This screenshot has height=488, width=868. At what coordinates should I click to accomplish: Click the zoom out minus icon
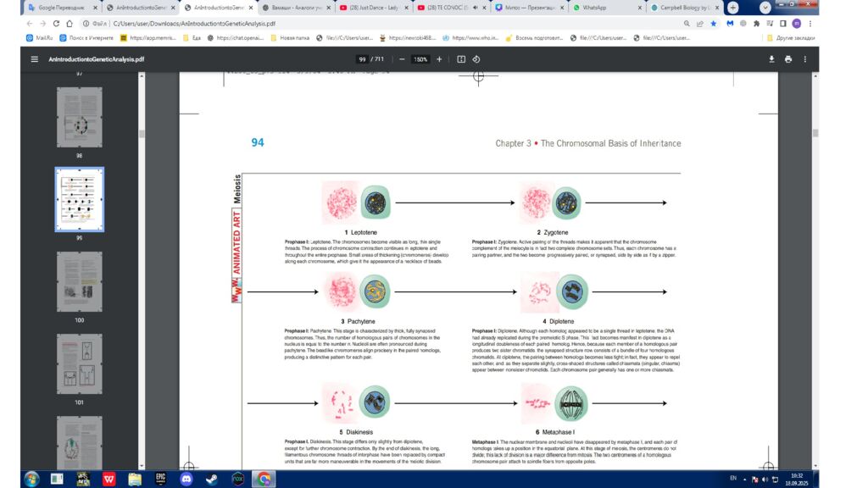(402, 59)
